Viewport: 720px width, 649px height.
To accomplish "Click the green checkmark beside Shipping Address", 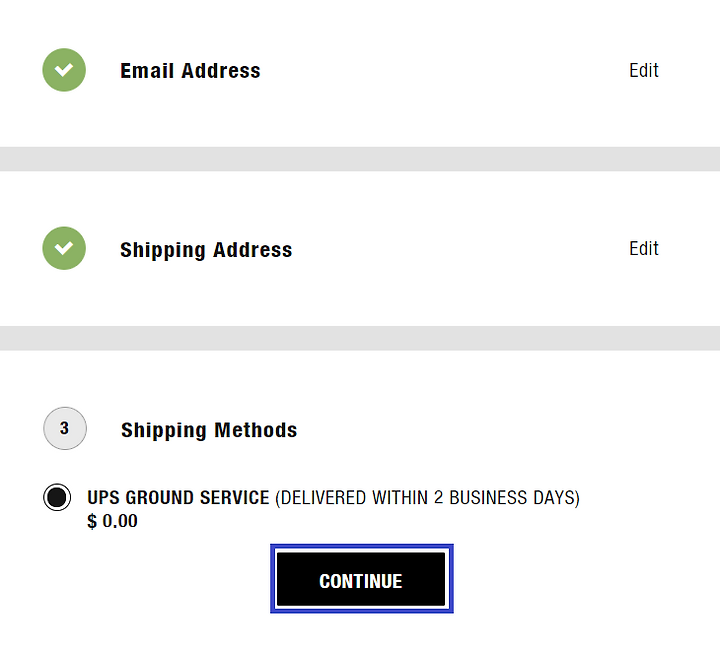I will (64, 248).
